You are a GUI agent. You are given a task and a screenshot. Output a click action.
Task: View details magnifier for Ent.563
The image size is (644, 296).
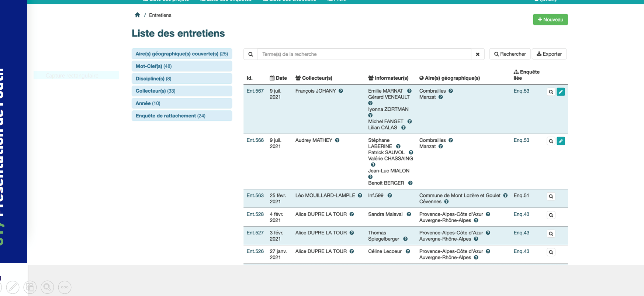(x=551, y=196)
